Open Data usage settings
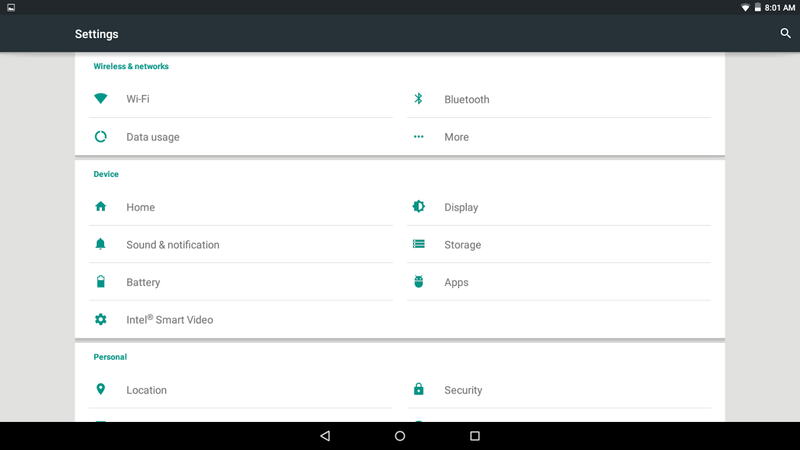 [x=241, y=137]
